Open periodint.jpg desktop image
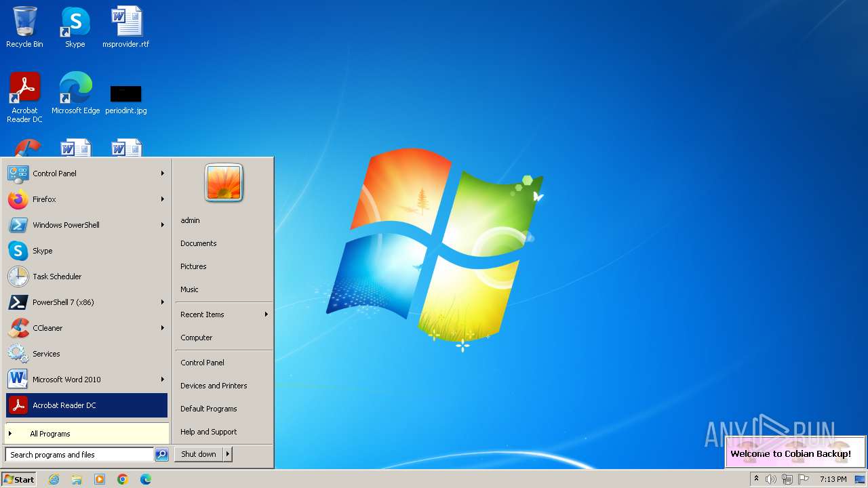Image resolution: width=868 pixels, height=488 pixels. (126, 98)
